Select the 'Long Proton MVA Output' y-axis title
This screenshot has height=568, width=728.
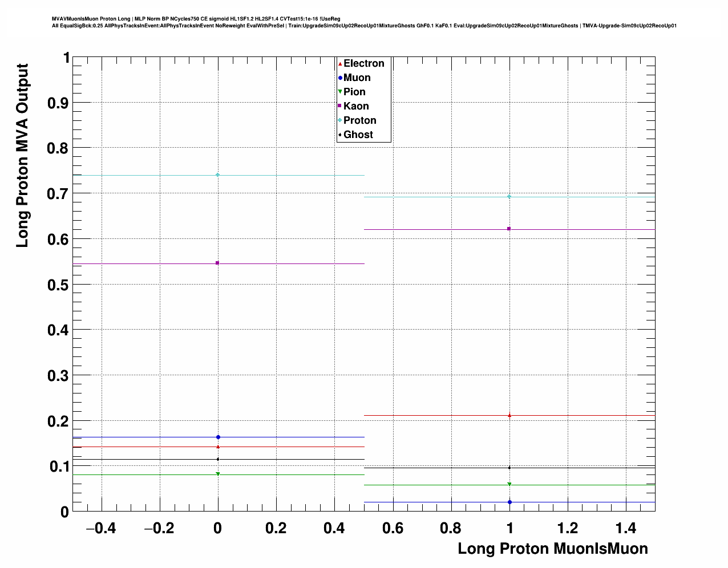(22, 156)
